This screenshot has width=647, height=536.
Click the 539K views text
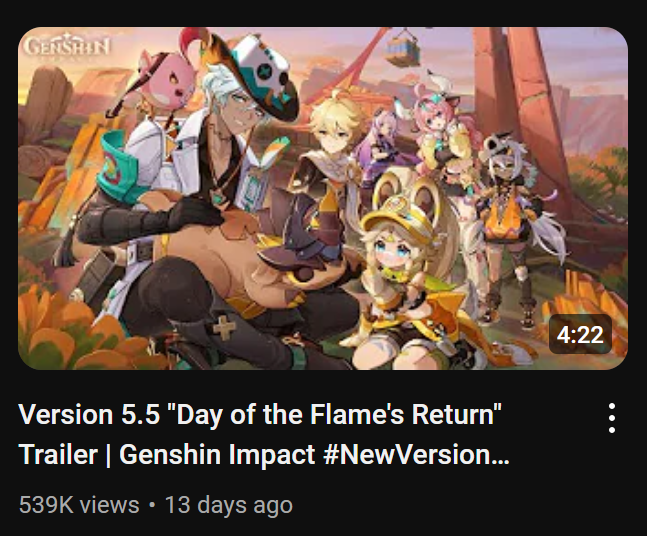point(79,505)
